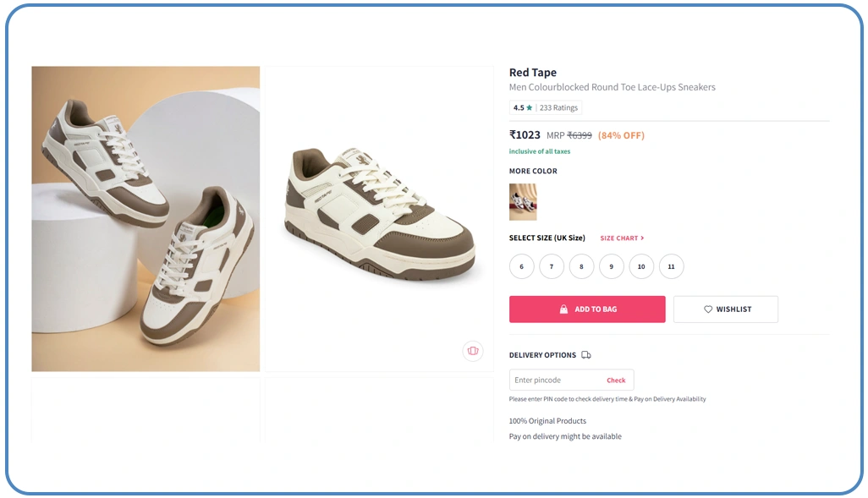Open the Red Tape brand name
The image size is (868, 498).
[533, 73]
